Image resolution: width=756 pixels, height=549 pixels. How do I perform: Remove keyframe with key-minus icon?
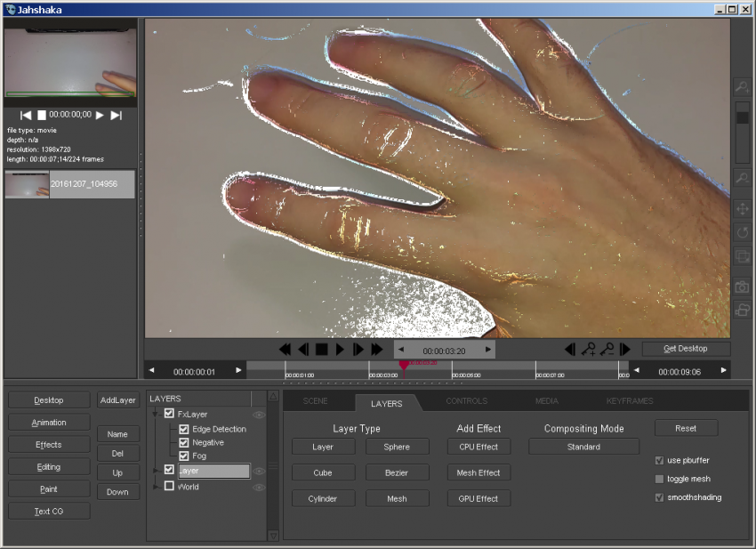click(x=607, y=349)
